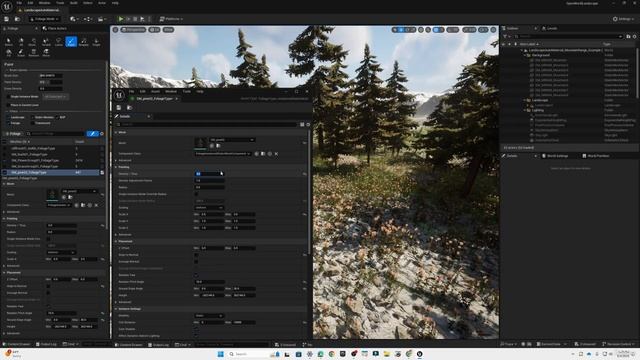Switch to the Levels tab
The width and height of the screenshot is (640, 360).
click(550, 29)
